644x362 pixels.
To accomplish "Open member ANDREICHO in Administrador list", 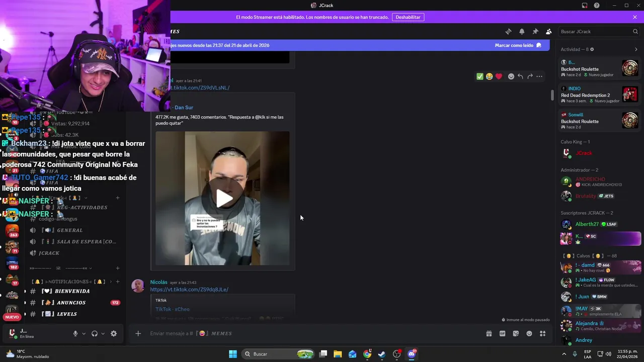I will [x=600, y=182].
